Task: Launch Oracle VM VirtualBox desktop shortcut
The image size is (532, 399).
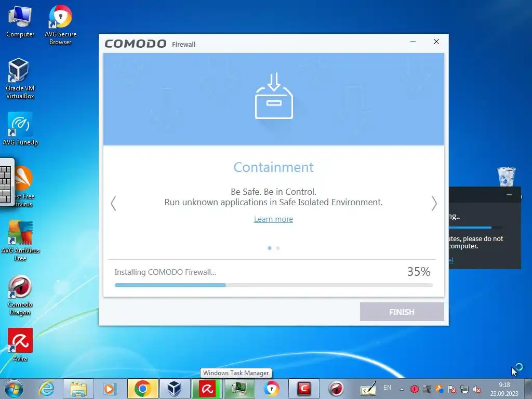Action: (x=20, y=78)
